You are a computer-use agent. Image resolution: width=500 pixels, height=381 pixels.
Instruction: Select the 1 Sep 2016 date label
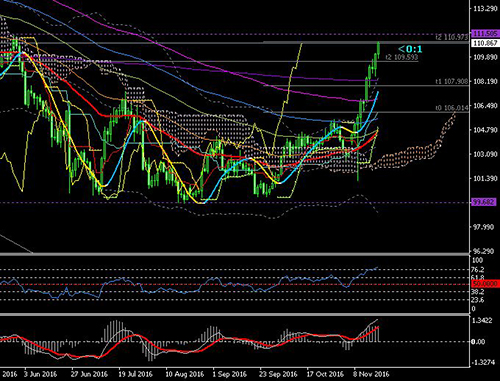tap(230, 374)
